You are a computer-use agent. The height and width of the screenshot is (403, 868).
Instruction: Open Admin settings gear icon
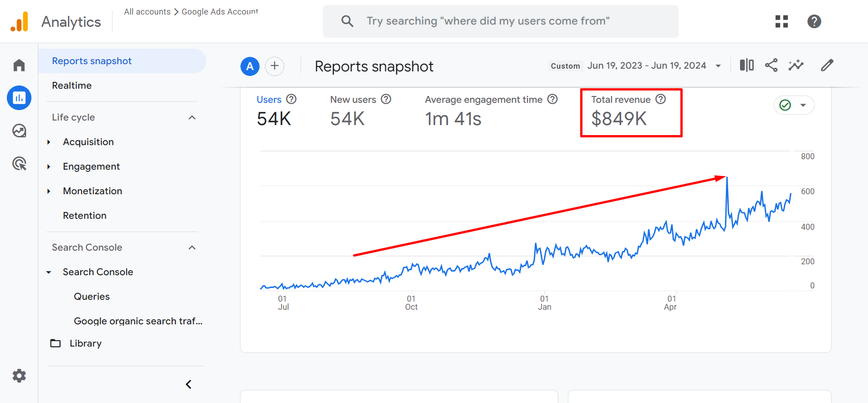coord(19,376)
